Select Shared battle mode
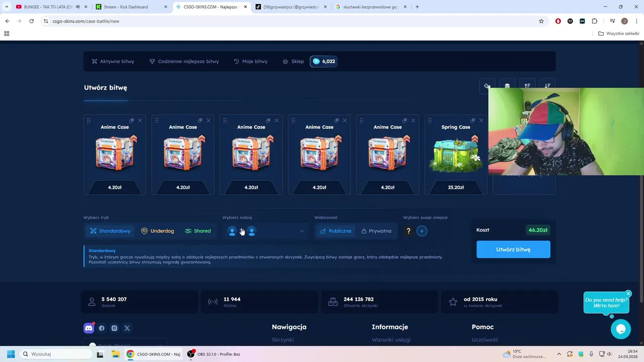 click(x=198, y=231)
